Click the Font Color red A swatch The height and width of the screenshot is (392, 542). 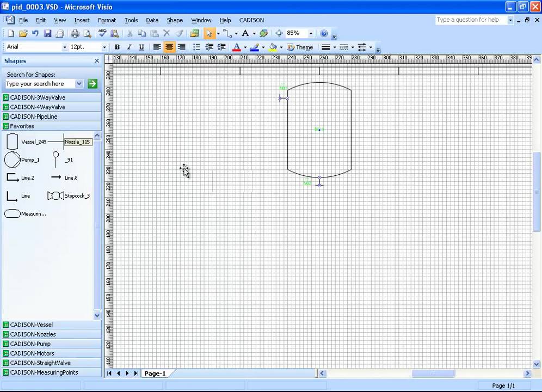tap(236, 47)
